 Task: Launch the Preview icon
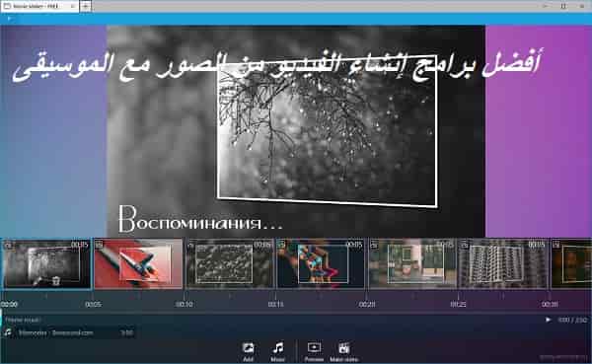pyautogui.click(x=314, y=347)
